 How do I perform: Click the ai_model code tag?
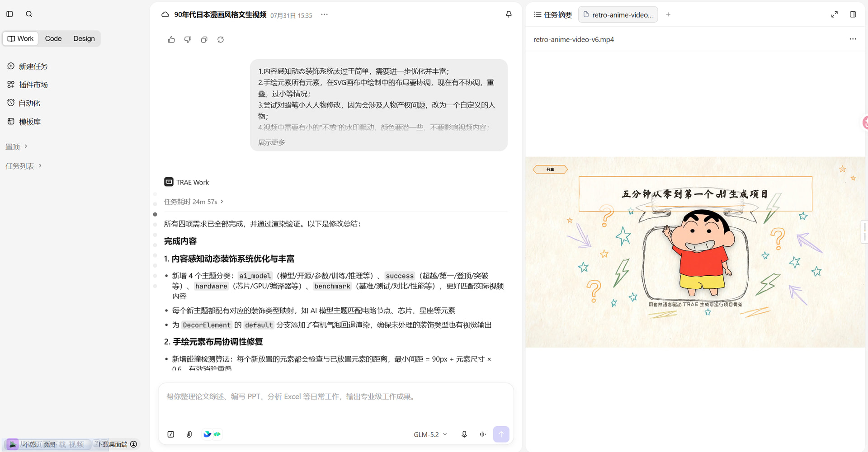click(255, 276)
